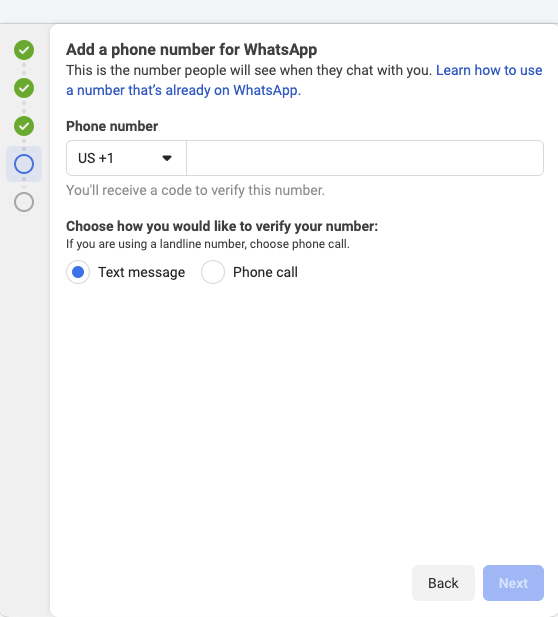558x617 pixels.
Task: Click the 'Text message' option label
Action: point(142,272)
